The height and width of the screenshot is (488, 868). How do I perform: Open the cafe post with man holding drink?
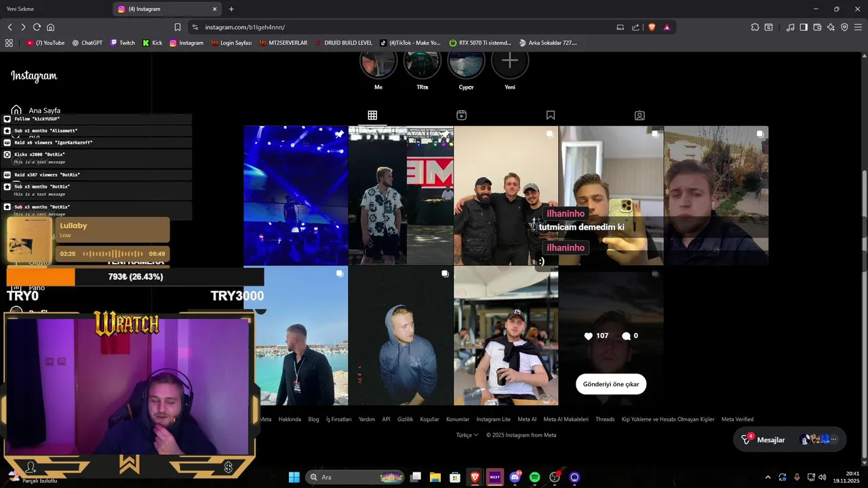(506, 335)
